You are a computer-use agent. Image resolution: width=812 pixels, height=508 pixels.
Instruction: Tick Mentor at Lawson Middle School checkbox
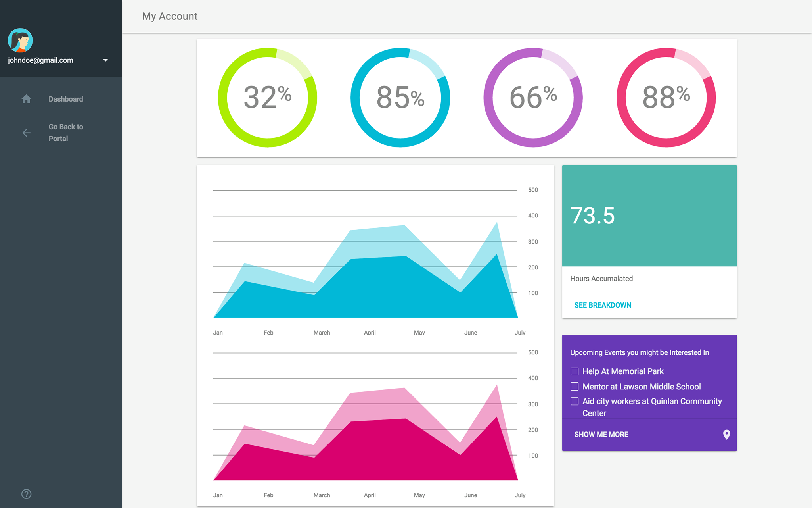tap(575, 387)
